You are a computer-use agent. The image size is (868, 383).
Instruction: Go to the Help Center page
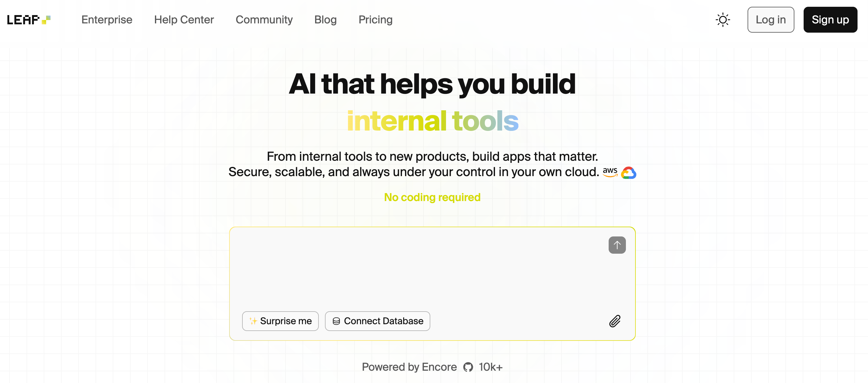click(184, 20)
